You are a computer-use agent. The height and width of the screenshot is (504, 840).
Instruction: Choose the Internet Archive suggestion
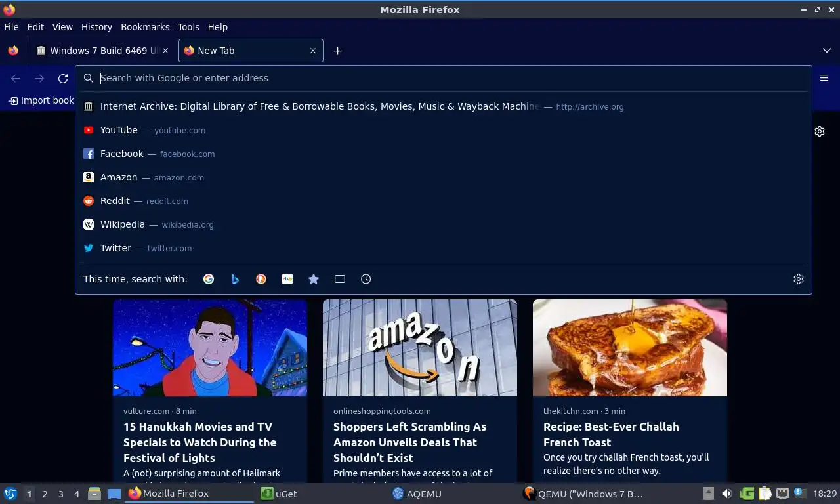[443, 106]
